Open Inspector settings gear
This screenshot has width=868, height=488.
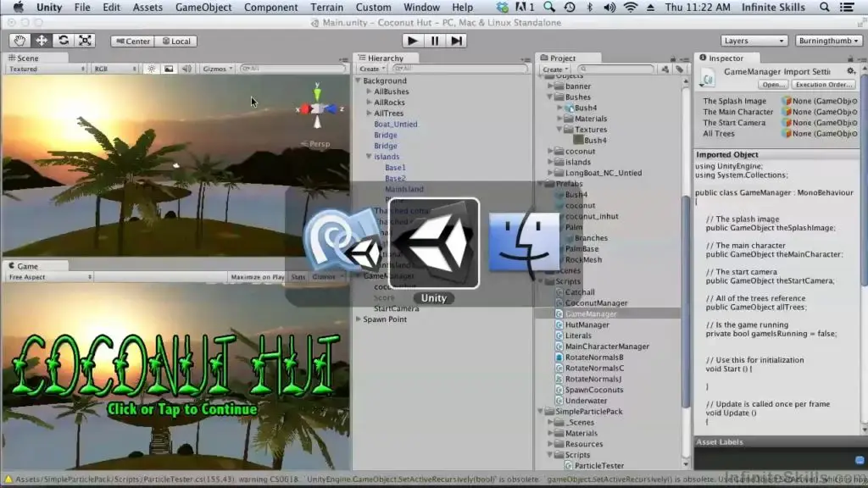pyautogui.click(x=851, y=71)
